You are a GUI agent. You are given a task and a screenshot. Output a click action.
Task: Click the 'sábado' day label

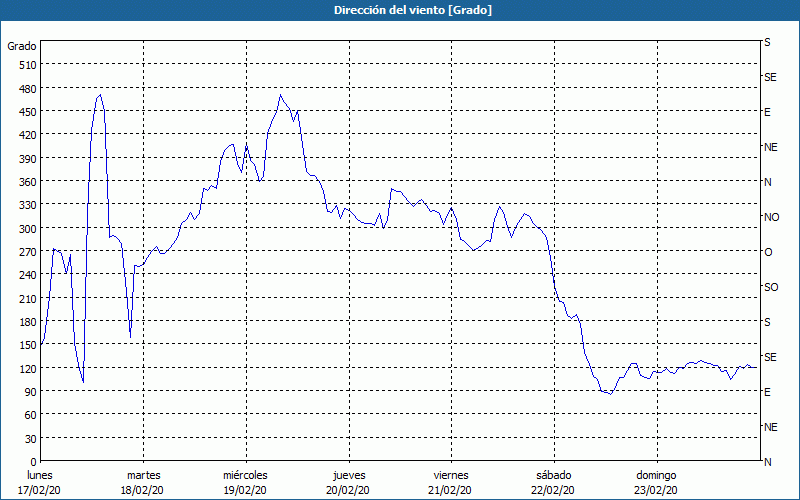554,476
